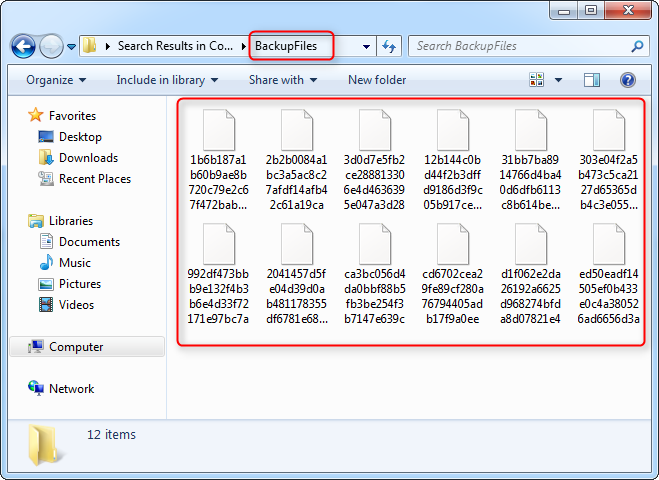Expand the address bar history dropdown
Image resolution: width=659 pixels, height=480 pixels.
pos(367,46)
